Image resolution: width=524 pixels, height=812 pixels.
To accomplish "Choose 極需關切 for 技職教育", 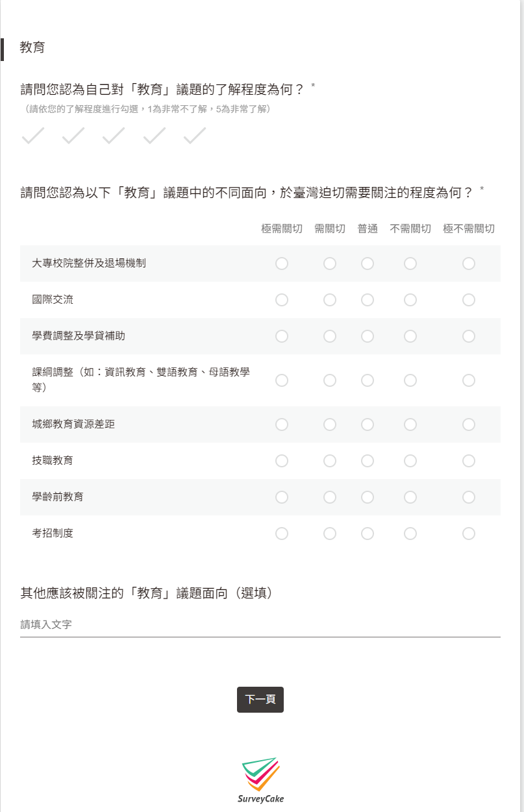I will (282, 461).
